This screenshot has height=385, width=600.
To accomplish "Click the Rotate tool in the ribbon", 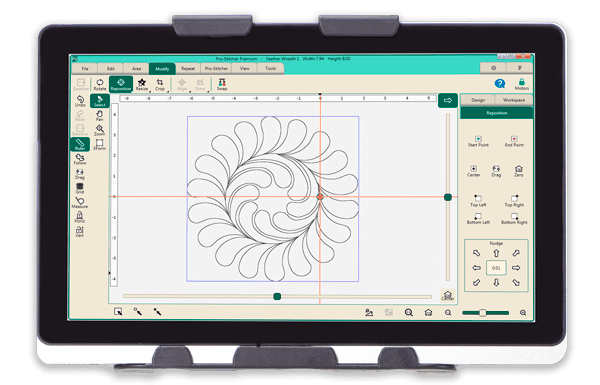I will [x=100, y=84].
